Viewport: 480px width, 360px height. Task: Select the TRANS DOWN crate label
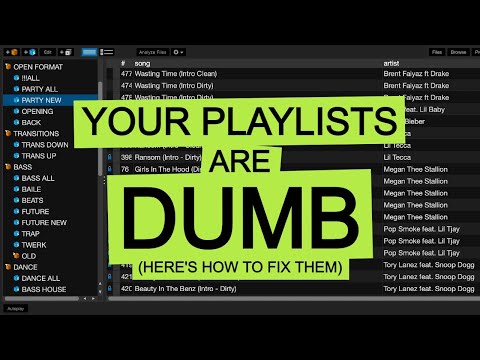pyautogui.click(x=45, y=145)
